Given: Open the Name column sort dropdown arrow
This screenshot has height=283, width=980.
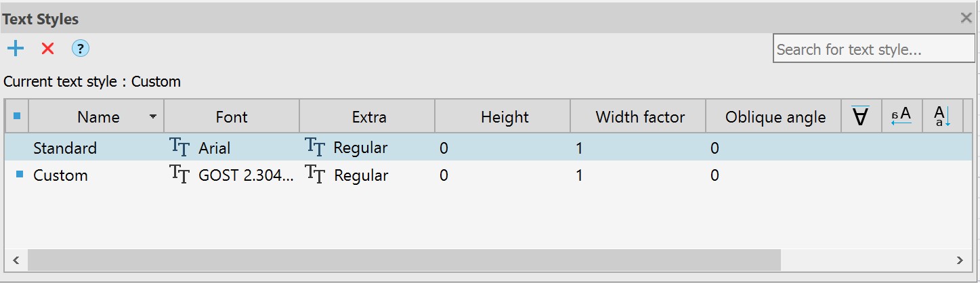Looking at the screenshot, I should click(x=153, y=117).
